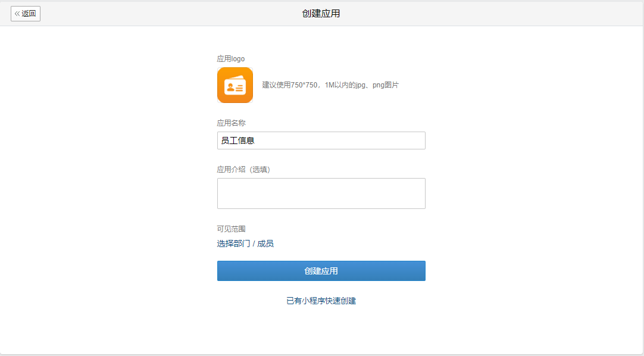Click the 应用logo label
The image size is (644, 356).
230,59
